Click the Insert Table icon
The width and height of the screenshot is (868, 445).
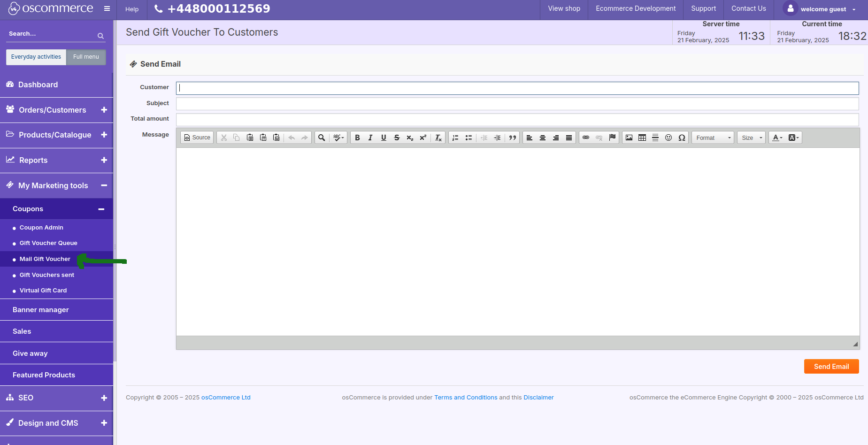tap(642, 138)
